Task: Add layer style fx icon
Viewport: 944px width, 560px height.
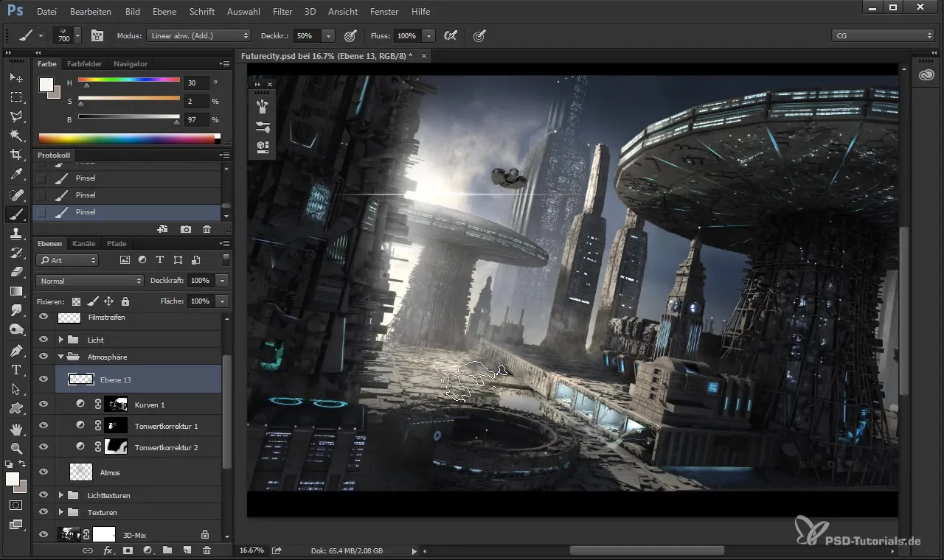Action: point(108,550)
